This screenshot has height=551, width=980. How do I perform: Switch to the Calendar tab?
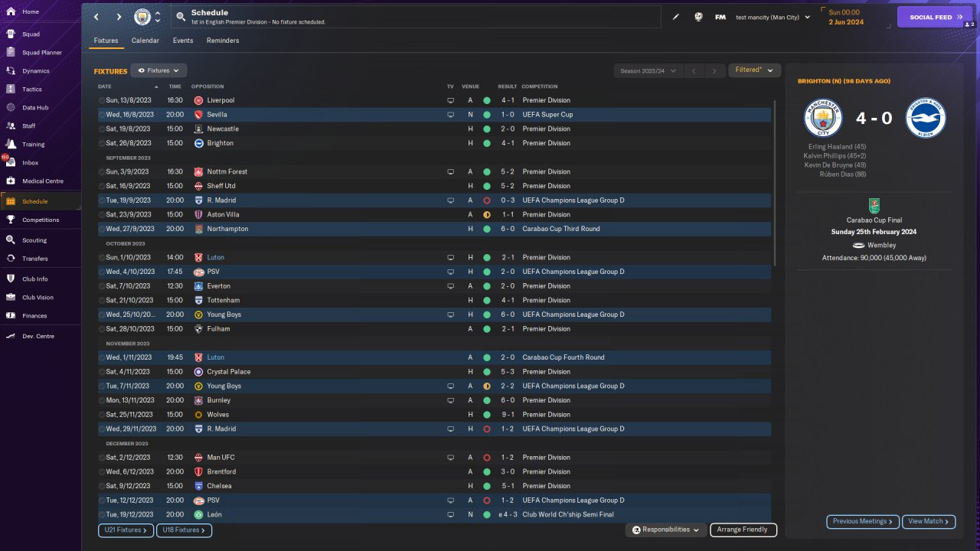tap(145, 41)
